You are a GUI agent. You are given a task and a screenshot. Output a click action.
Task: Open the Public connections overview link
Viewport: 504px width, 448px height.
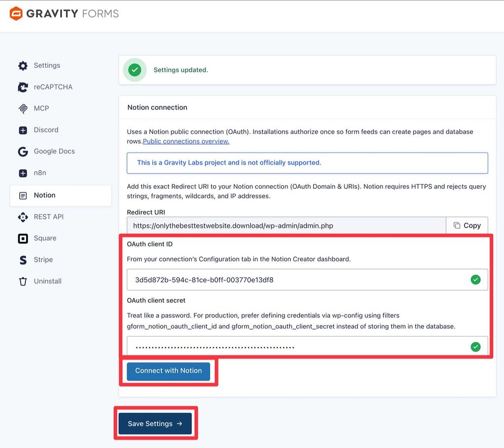186,141
